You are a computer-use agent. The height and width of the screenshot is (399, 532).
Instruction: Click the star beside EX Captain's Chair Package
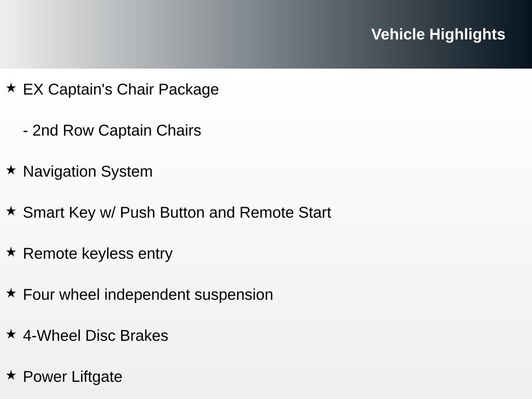pyautogui.click(x=11, y=88)
